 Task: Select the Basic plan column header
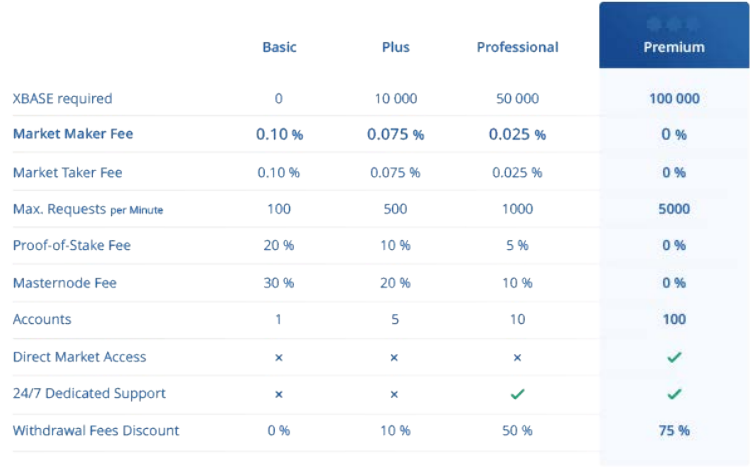point(279,47)
